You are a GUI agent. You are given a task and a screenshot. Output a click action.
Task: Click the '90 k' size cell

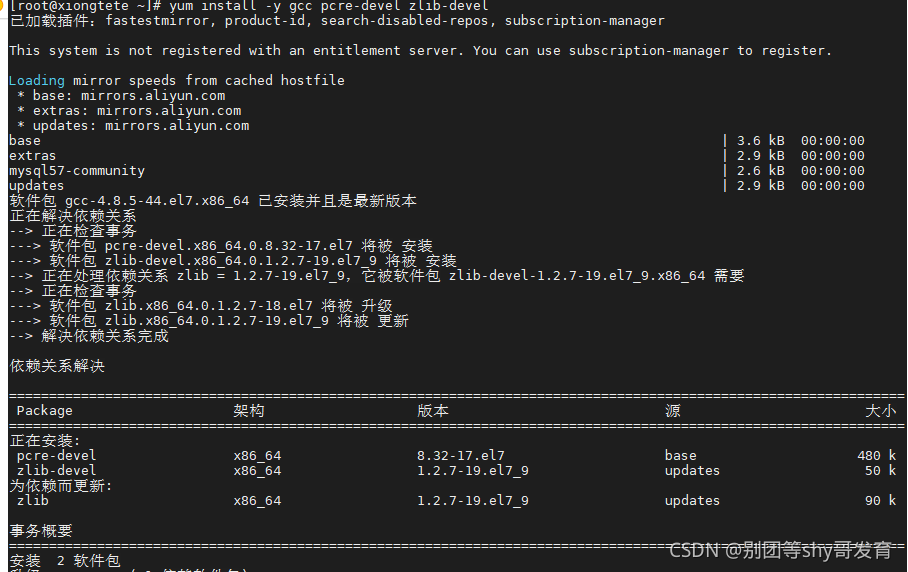pos(881,501)
